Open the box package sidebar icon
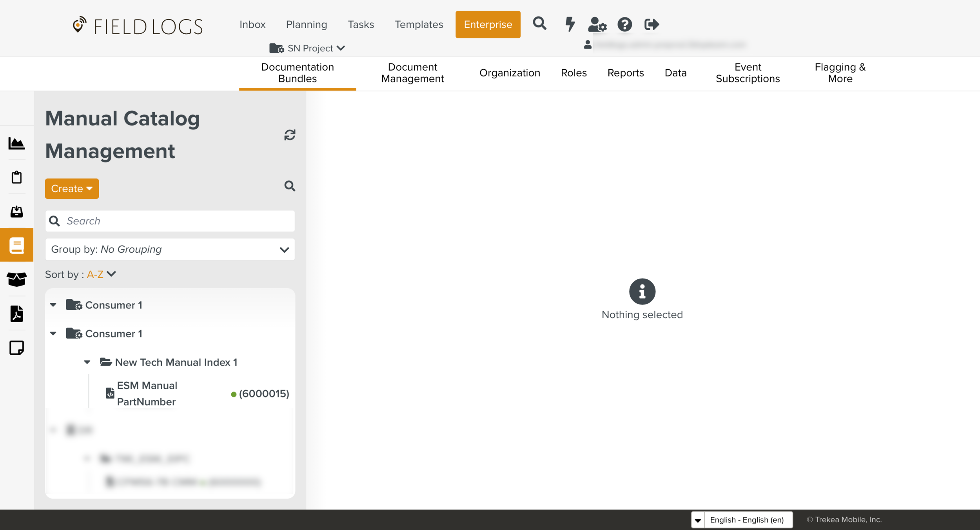The width and height of the screenshot is (980, 530). 16,279
